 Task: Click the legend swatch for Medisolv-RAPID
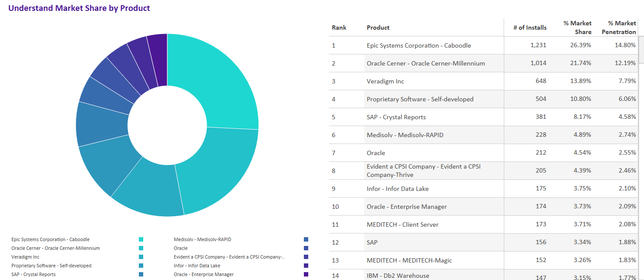[x=306, y=239]
